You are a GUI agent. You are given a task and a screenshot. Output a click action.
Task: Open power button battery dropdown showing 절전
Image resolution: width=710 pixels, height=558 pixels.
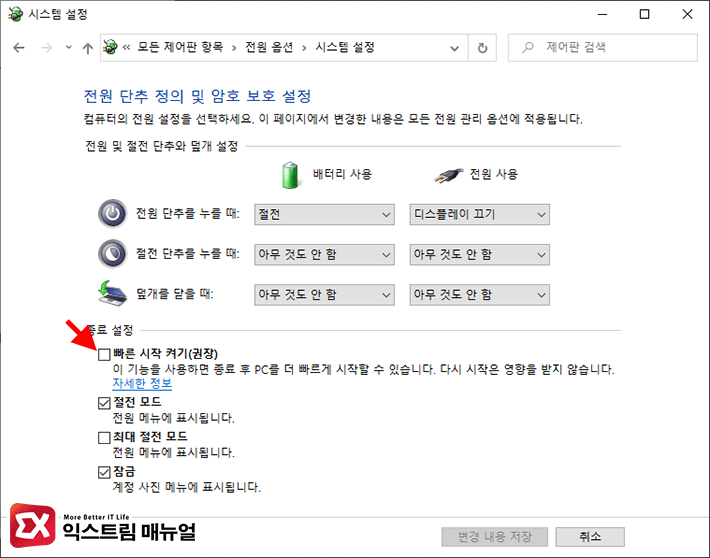click(x=324, y=214)
